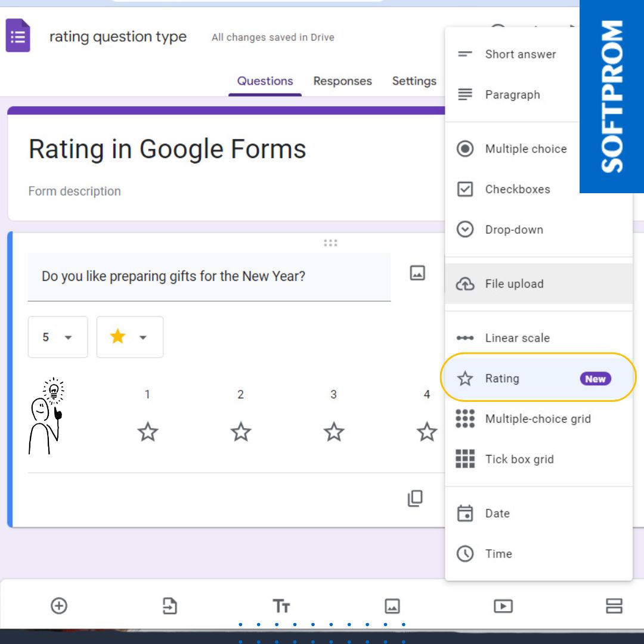The width and height of the screenshot is (644, 644).
Task: Open the rating count dropdown showing 5
Action: pos(57,337)
